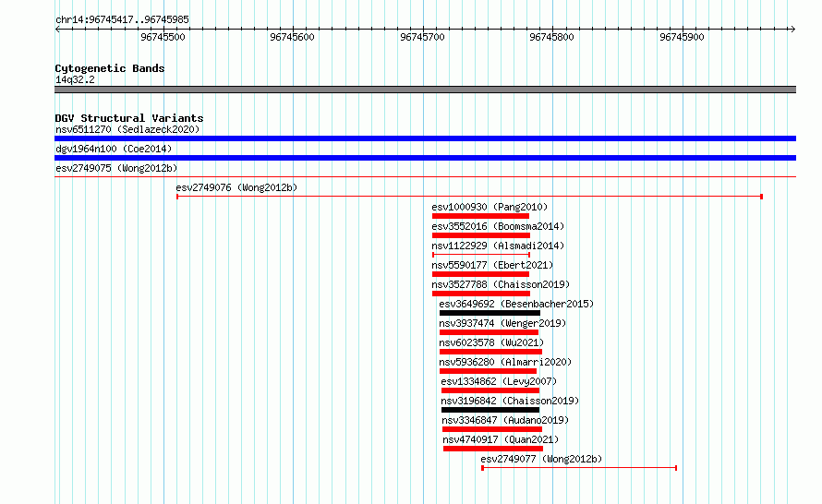Open esv1000930 (Pang2010) variant label
Screen dimensions: 822x504
(490, 207)
